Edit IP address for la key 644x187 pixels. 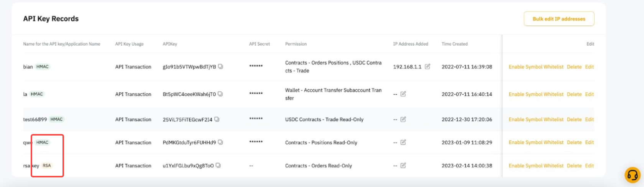tap(403, 94)
